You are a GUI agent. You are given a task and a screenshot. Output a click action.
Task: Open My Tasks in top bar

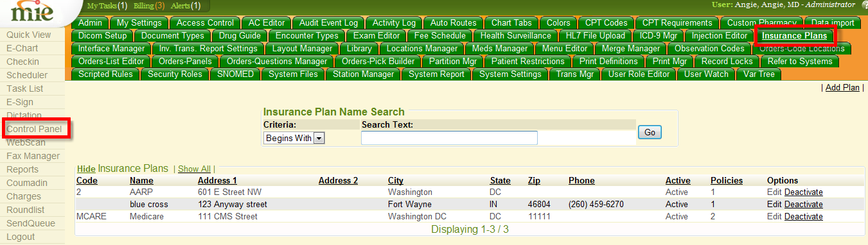[107, 6]
